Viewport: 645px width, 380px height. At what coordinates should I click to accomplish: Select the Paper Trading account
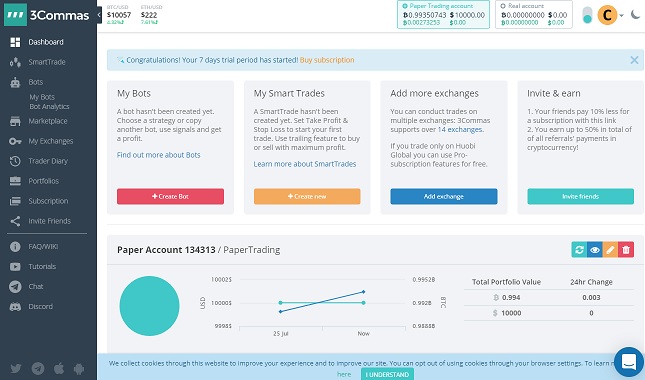tap(443, 14)
